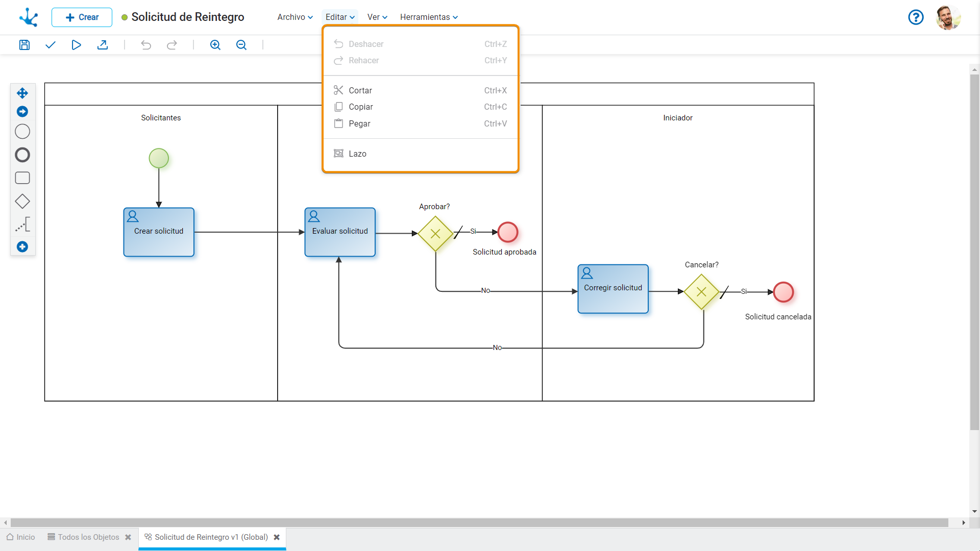Zoom in with the magnifier plus icon
The image size is (980, 551).
point(215,45)
